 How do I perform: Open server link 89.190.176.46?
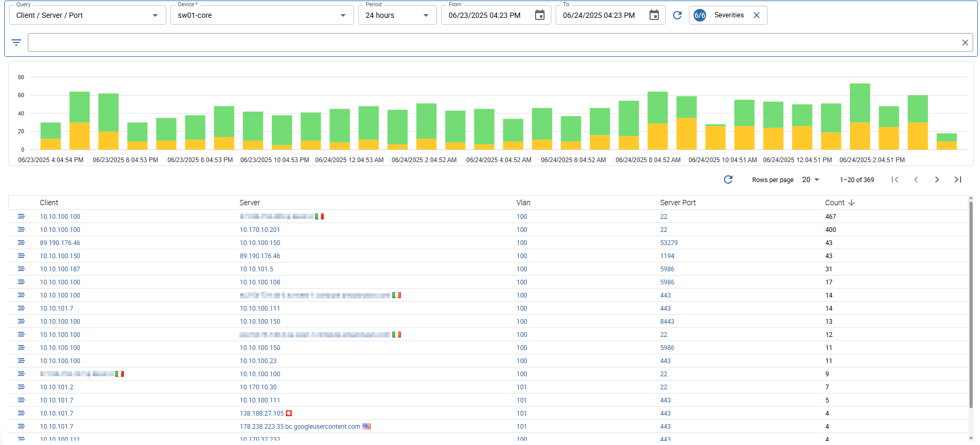coord(260,256)
